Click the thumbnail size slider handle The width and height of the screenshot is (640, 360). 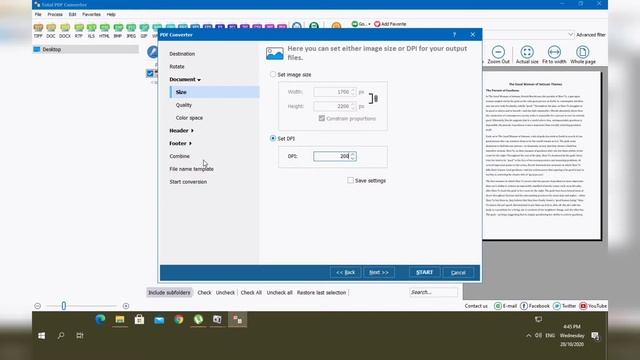coord(64,306)
